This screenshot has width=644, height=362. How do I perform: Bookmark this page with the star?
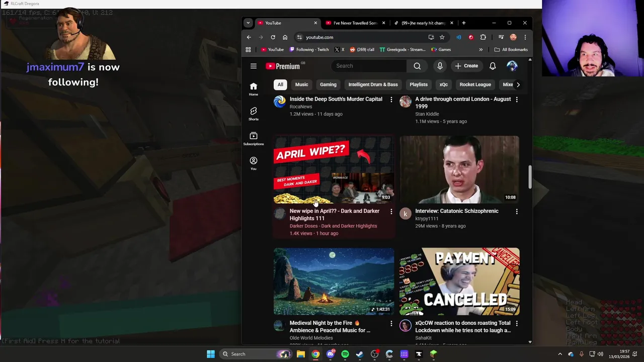point(442,37)
